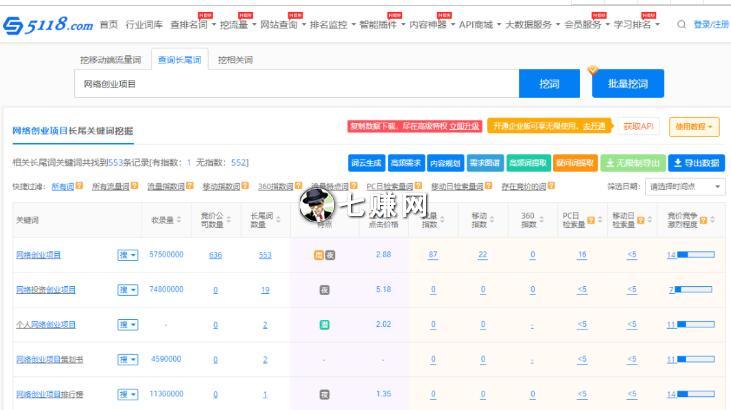
Task: Click help icon next to 移动指数词 filter
Action: coord(245,186)
